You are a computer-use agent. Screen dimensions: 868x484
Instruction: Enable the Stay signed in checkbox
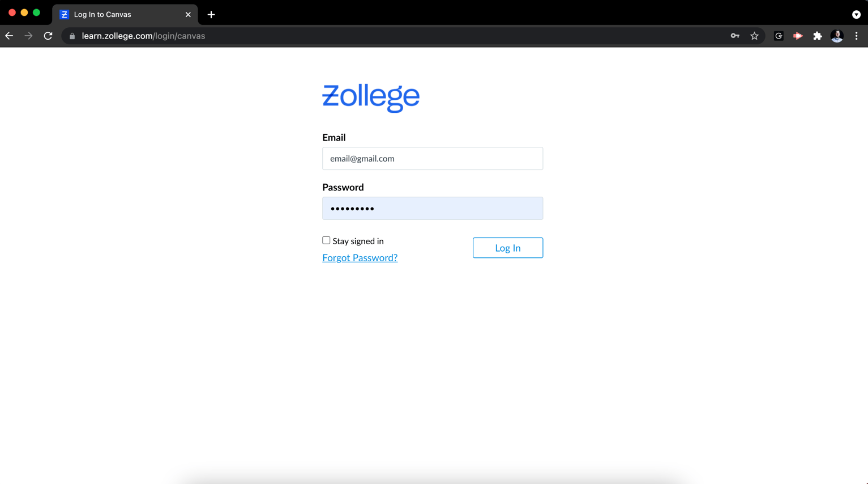click(x=326, y=240)
